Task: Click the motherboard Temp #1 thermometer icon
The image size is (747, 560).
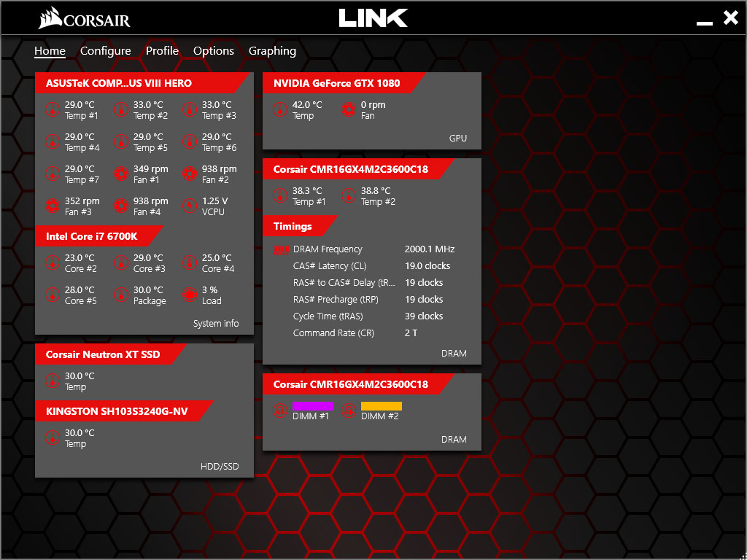Action: coord(53,110)
